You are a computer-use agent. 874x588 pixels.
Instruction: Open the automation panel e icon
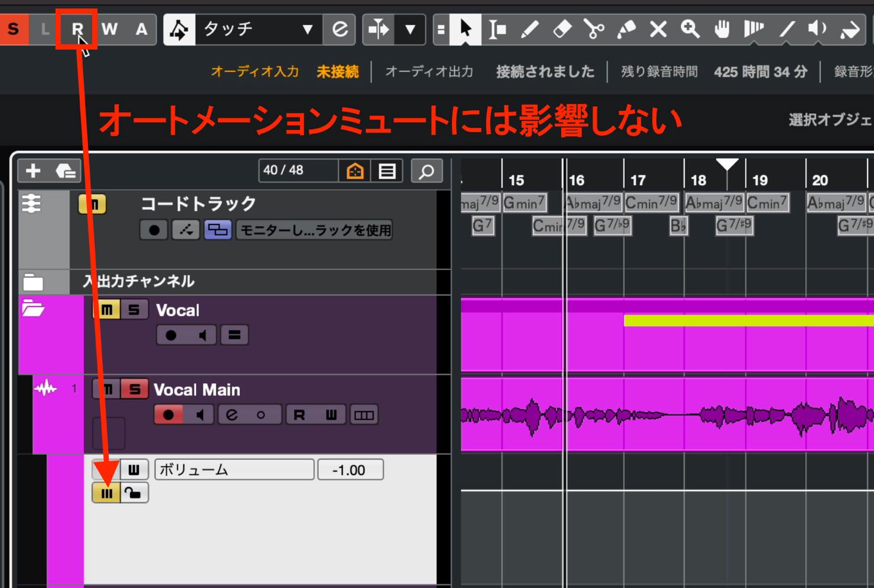coord(340,30)
